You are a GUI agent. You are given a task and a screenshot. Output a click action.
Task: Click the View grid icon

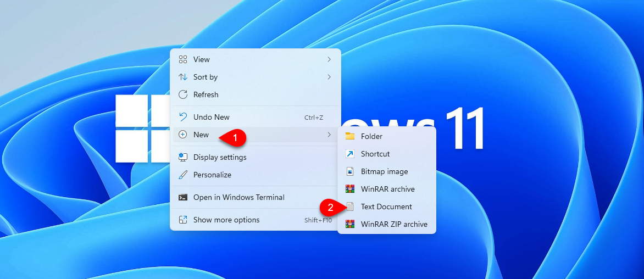pos(183,59)
